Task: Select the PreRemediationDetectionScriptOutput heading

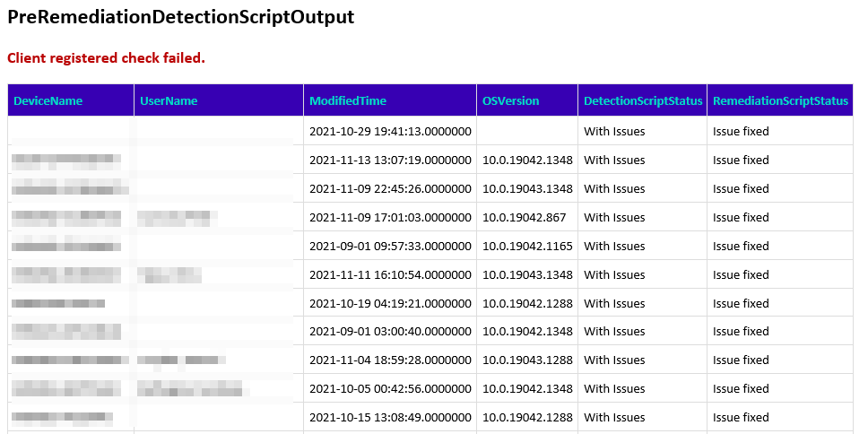Action: pyautogui.click(x=180, y=17)
